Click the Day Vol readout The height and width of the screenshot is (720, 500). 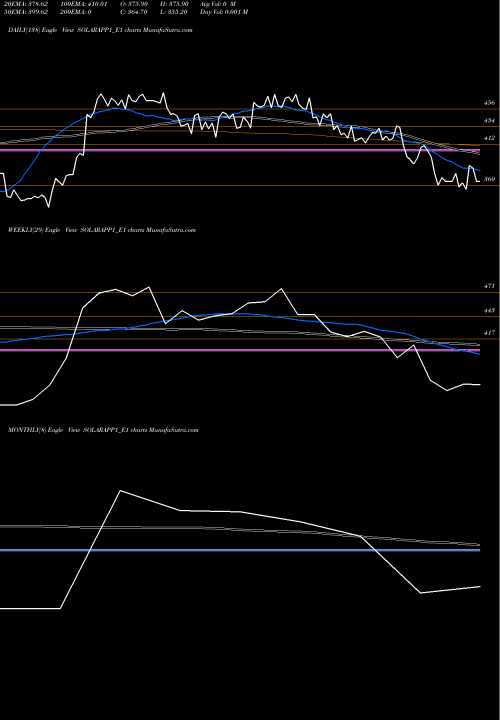(224, 12)
